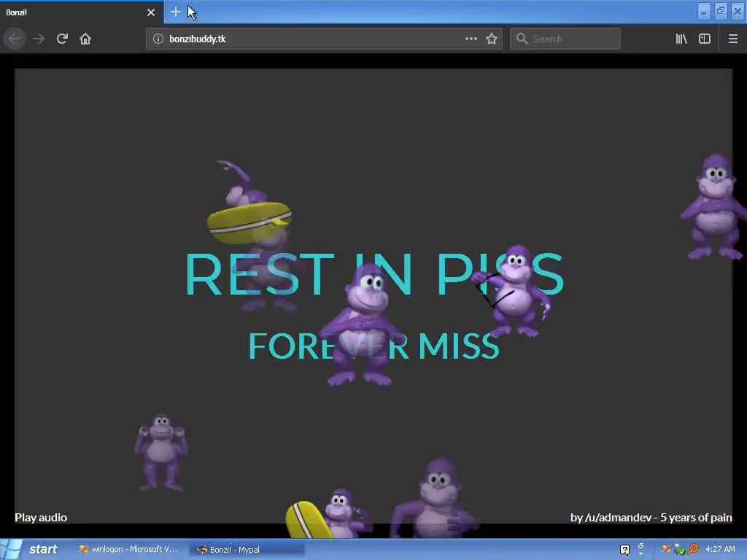Go back to the previous page

(15, 39)
